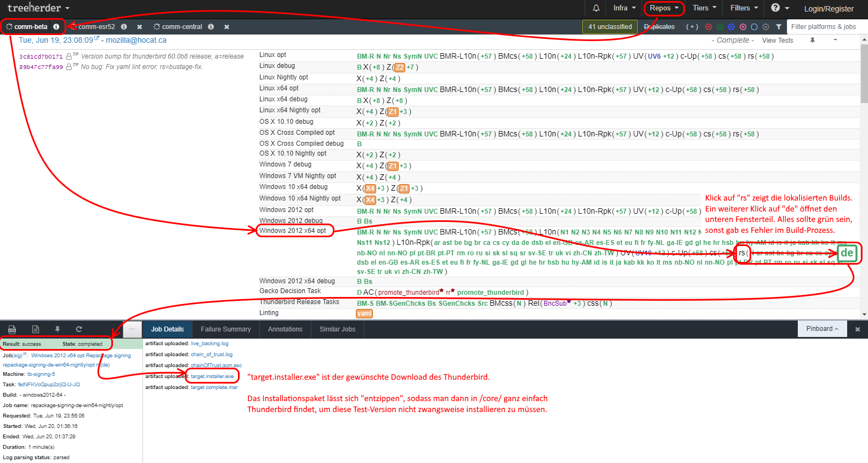This screenshot has width=868, height=463.
Task: Toggle the gray status filter circle
Action: pyautogui.click(x=766, y=27)
